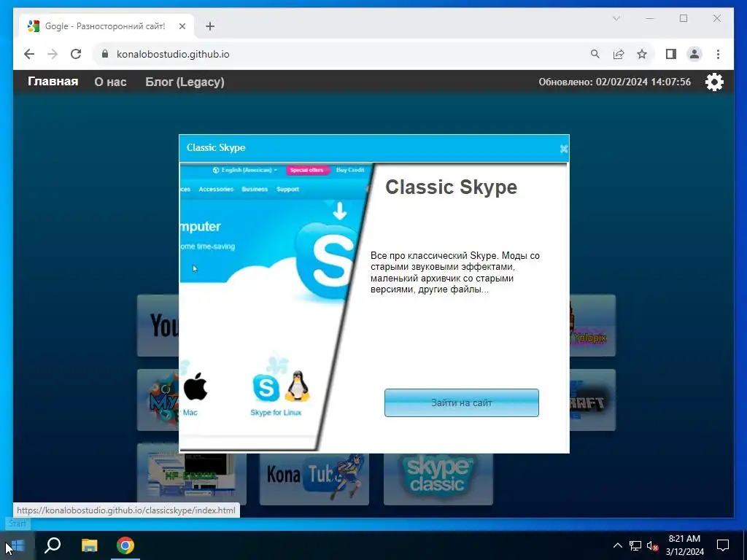Close the Classic Skype popup dialog
This screenshot has width=747, height=560.
click(x=564, y=149)
